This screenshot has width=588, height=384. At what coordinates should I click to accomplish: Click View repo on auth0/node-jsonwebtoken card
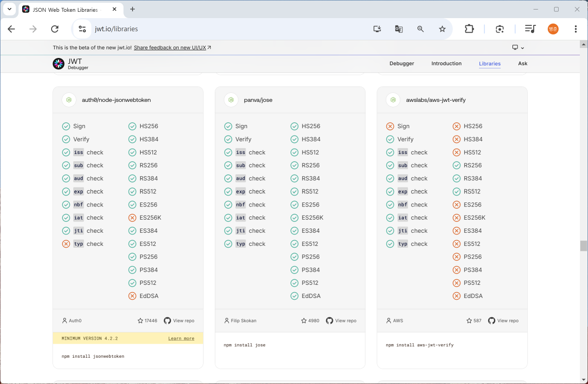[x=179, y=321]
